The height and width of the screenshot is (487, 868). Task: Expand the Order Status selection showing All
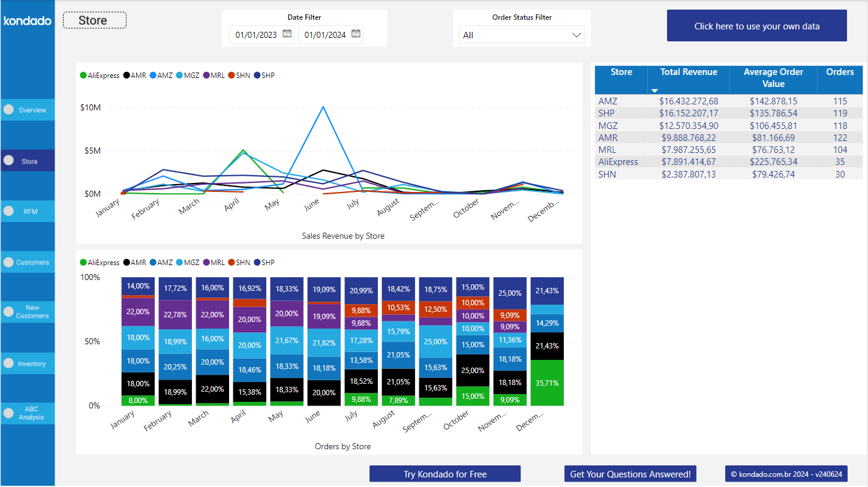point(521,34)
